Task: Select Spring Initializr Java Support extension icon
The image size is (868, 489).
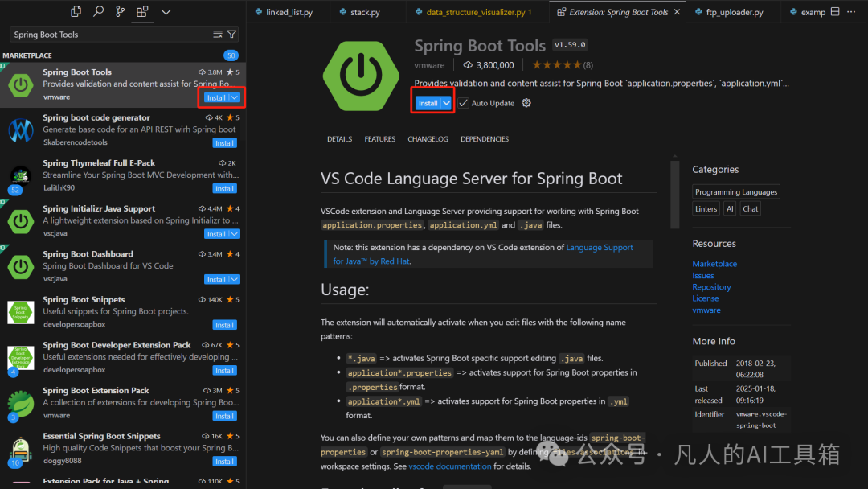Action: (20, 221)
